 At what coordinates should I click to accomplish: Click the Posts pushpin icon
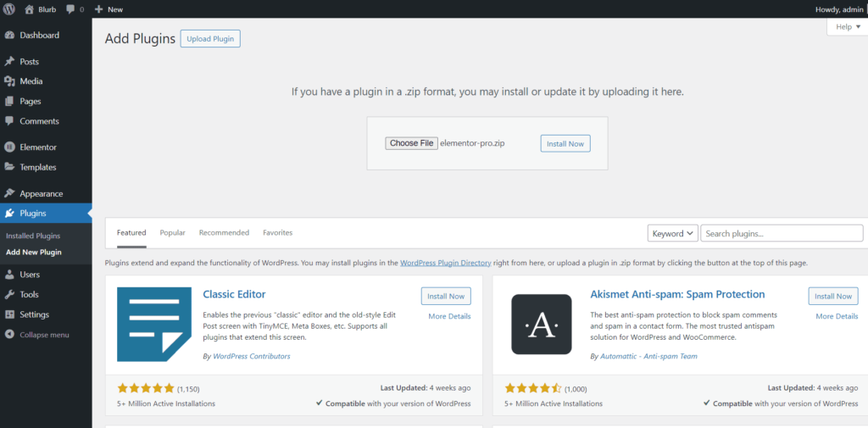tap(9, 62)
